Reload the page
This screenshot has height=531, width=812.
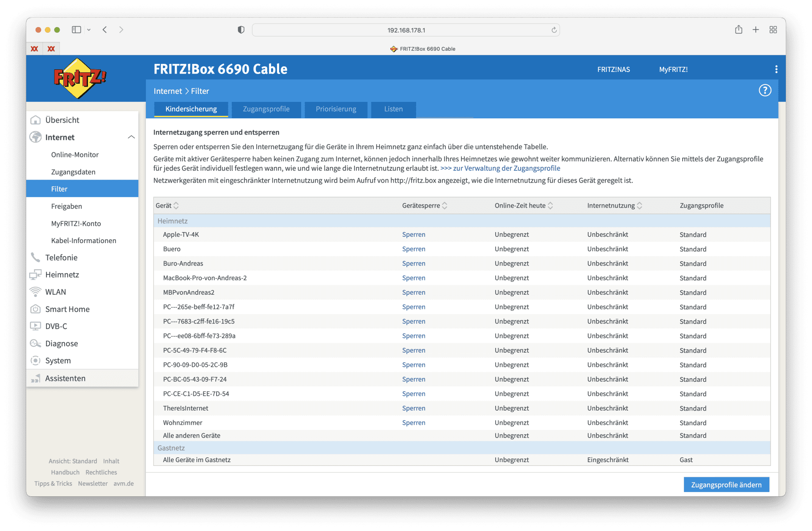[x=554, y=30]
